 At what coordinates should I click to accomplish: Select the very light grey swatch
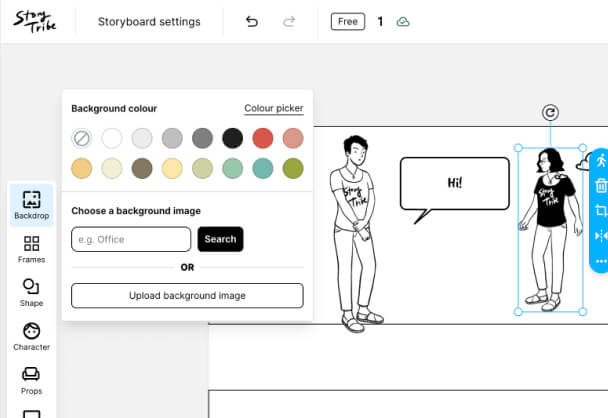click(142, 138)
